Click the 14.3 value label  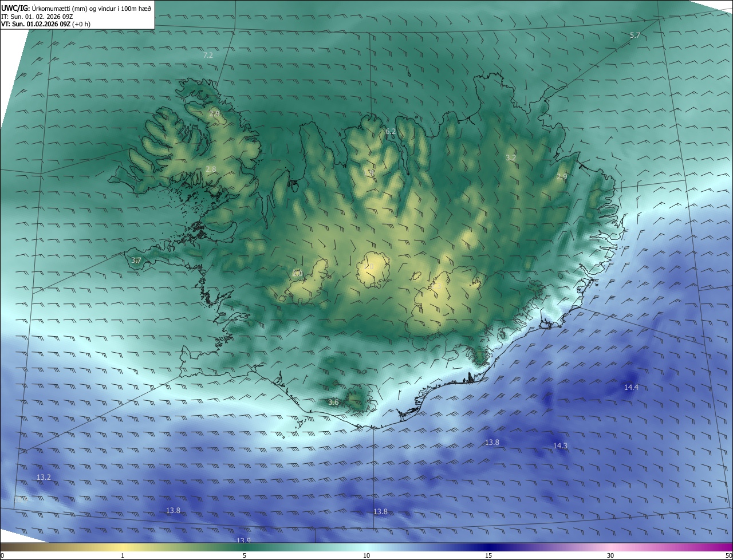coord(560,445)
